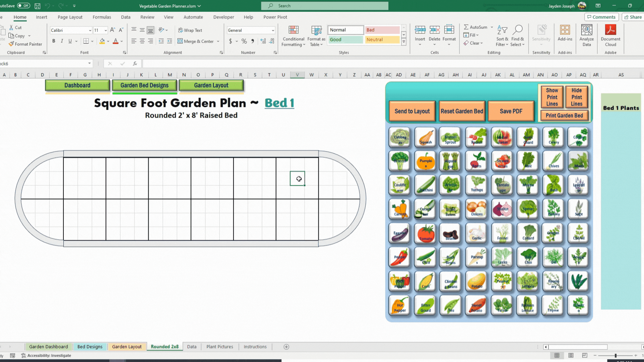Open the Page Layout ribbon tab

70,17
